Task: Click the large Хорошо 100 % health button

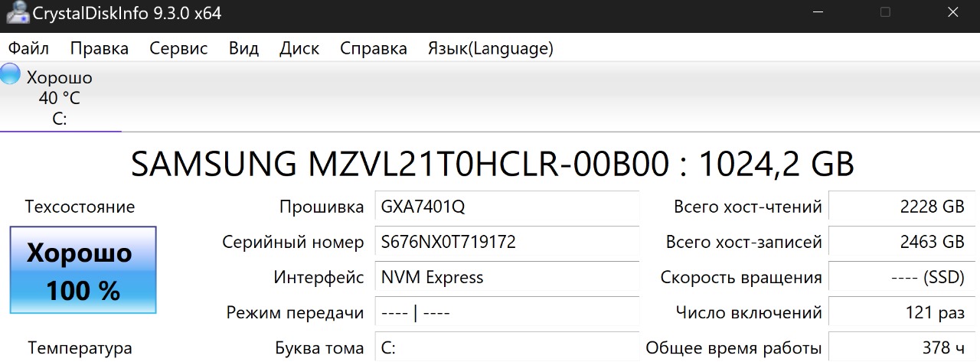Action: tap(83, 269)
